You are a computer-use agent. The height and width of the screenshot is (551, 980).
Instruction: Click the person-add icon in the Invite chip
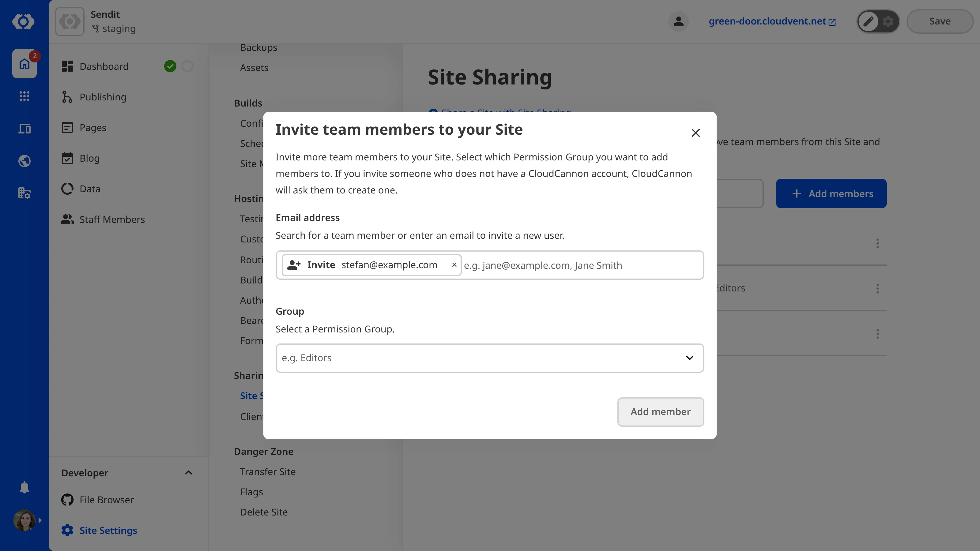[x=294, y=265]
